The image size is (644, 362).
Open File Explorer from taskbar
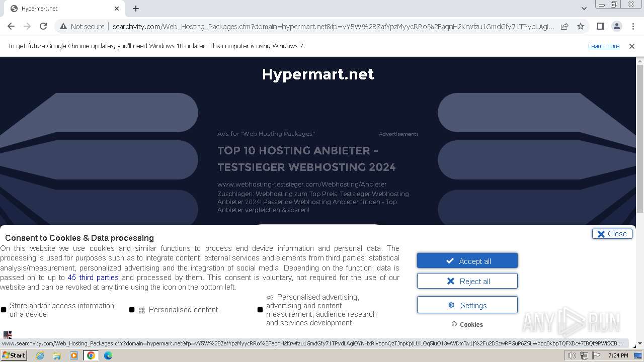[57, 355]
